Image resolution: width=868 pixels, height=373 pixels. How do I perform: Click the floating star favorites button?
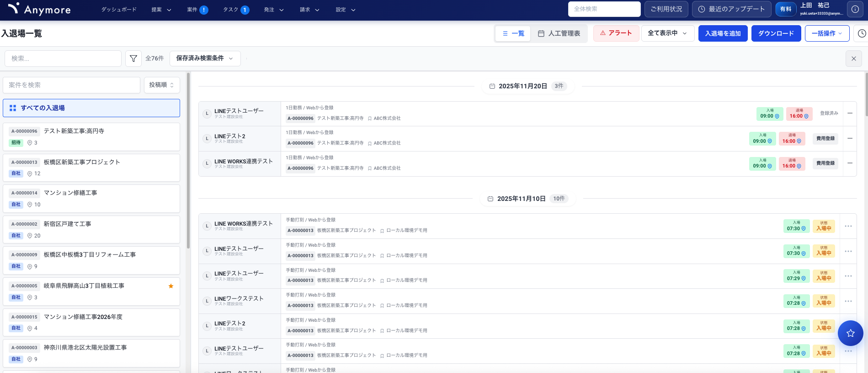[x=850, y=333]
